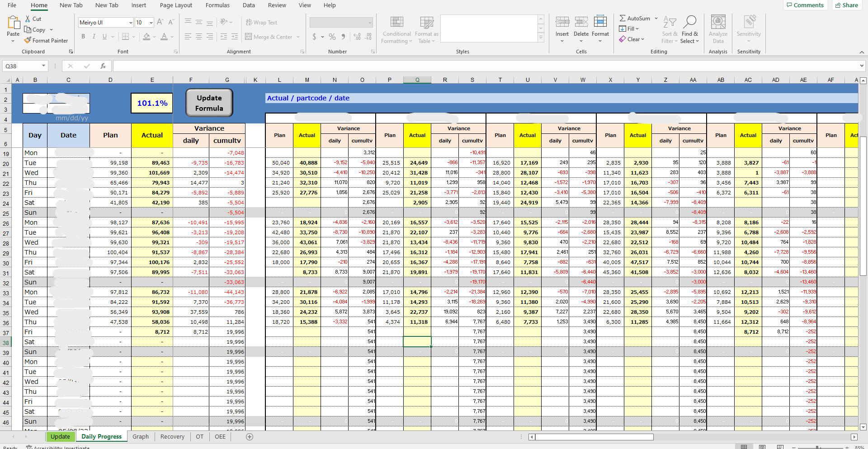Viewport: 868px width, 449px height.
Task: Decrease the indent
Action: 223,37
